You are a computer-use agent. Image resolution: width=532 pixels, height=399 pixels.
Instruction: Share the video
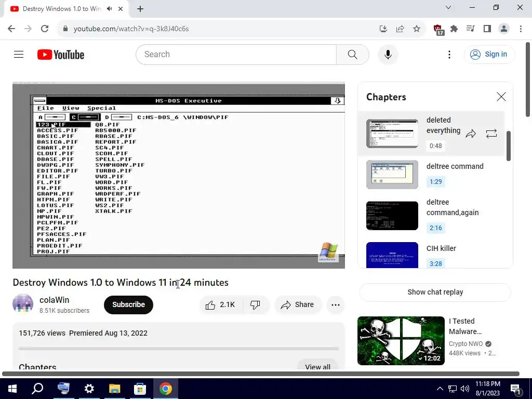[298, 304]
